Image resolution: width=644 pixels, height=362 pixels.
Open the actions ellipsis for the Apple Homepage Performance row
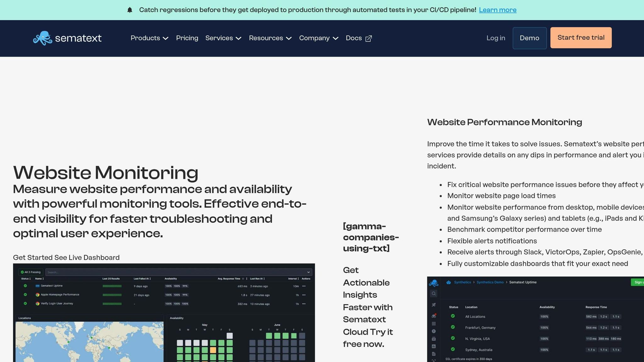coord(304,295)
